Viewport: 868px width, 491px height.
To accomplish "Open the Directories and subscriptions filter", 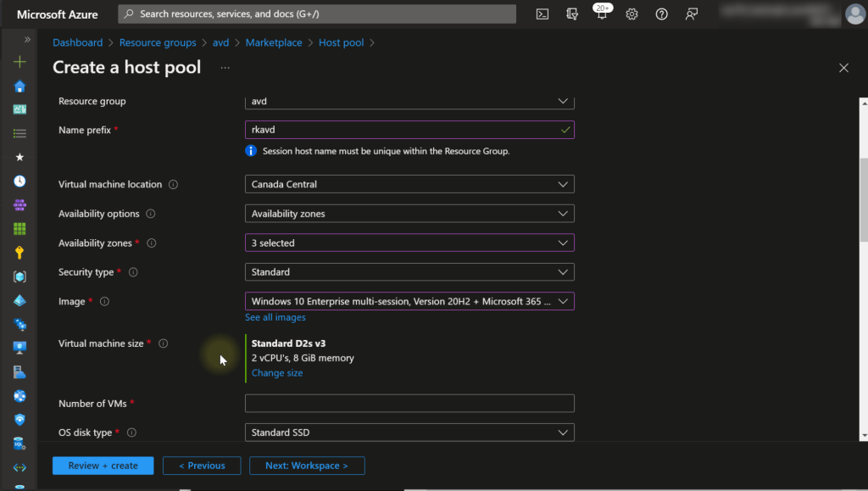I will pyautogui.click(x=572, y=14).
